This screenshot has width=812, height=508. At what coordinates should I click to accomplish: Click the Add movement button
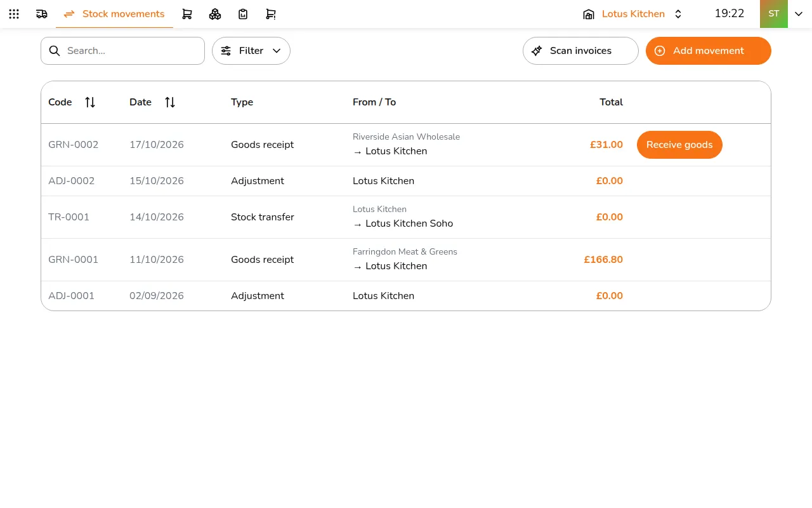709,51
